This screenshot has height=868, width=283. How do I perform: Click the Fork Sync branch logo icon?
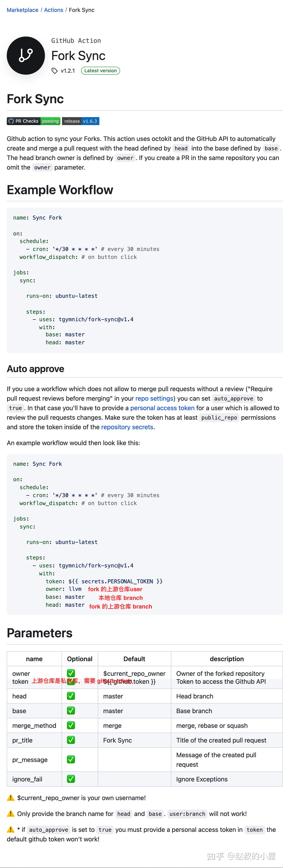26,56
